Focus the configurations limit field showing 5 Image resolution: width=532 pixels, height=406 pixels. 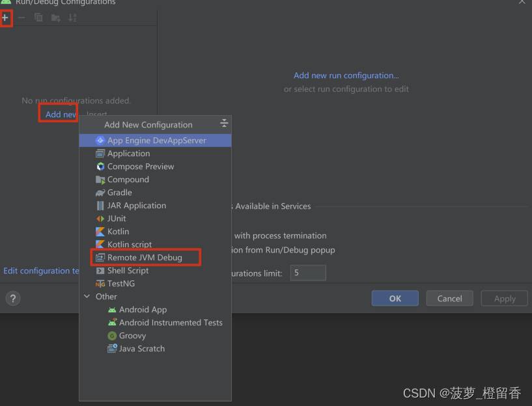(x=308, y=273)
